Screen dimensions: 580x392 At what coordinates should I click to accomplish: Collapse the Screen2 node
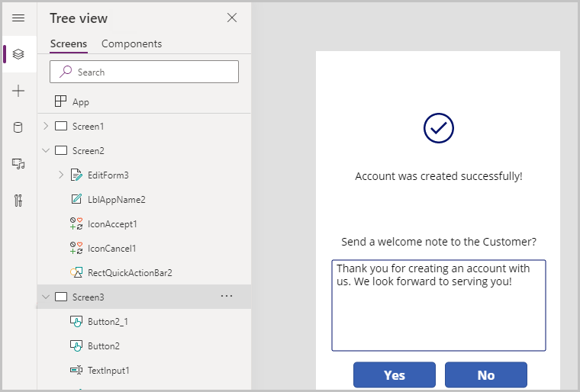46,150
